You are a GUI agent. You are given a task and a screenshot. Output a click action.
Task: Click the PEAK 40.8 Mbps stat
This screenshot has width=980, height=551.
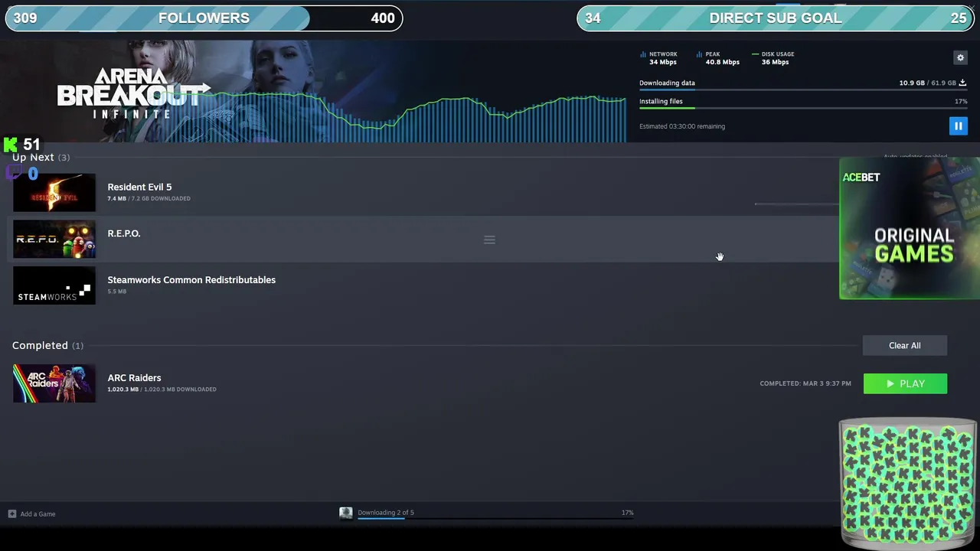pos(718,58)
